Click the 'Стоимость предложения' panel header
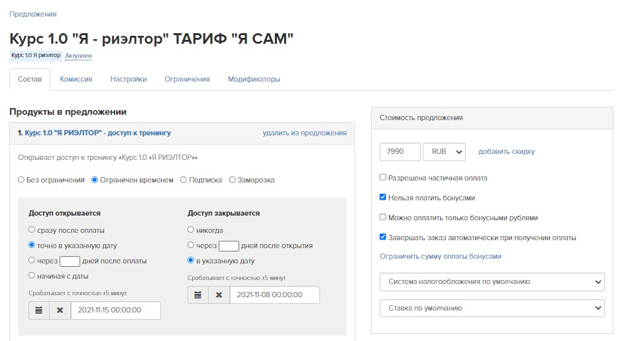The image size is (644, 341). point(492,118)
